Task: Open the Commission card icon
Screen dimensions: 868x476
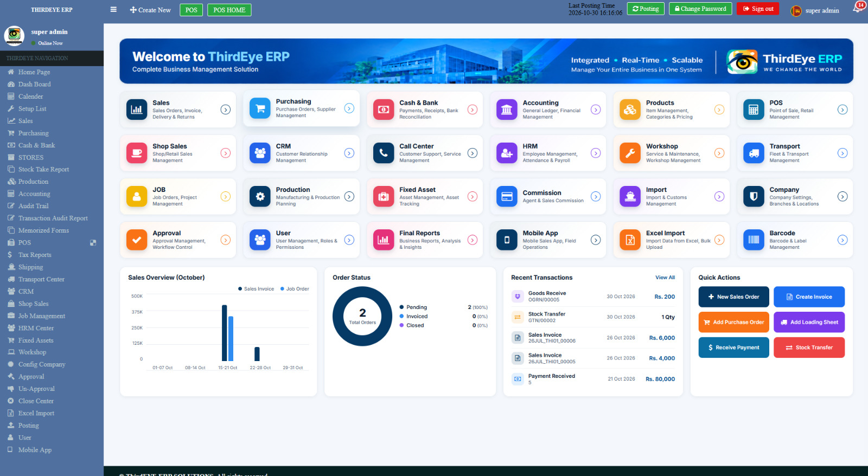Action: (x=507, y=196)
